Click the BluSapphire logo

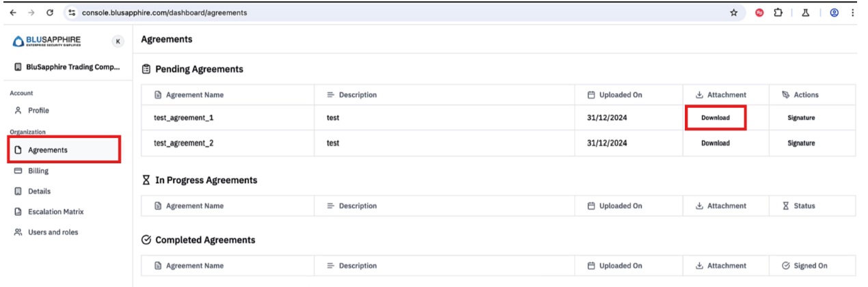click(x=46, y=42)
